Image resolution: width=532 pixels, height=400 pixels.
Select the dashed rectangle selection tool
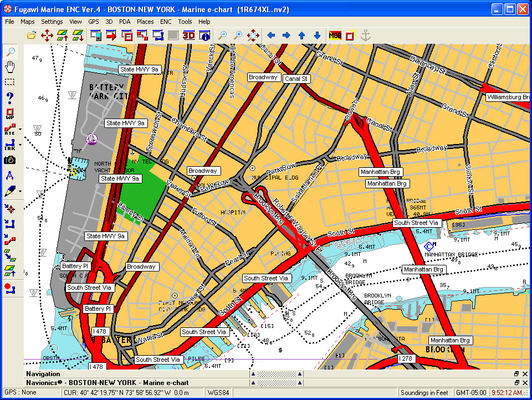pyautogui.click(x=10, y=82)
